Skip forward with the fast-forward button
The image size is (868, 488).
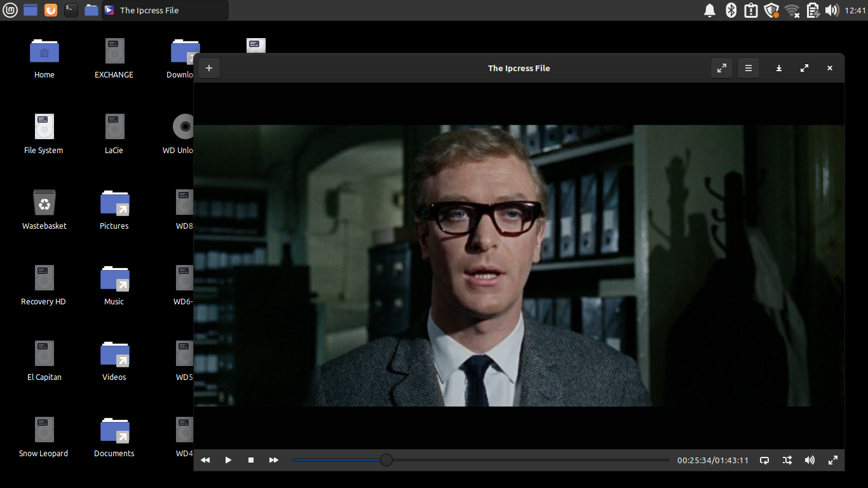coord(274,460)
